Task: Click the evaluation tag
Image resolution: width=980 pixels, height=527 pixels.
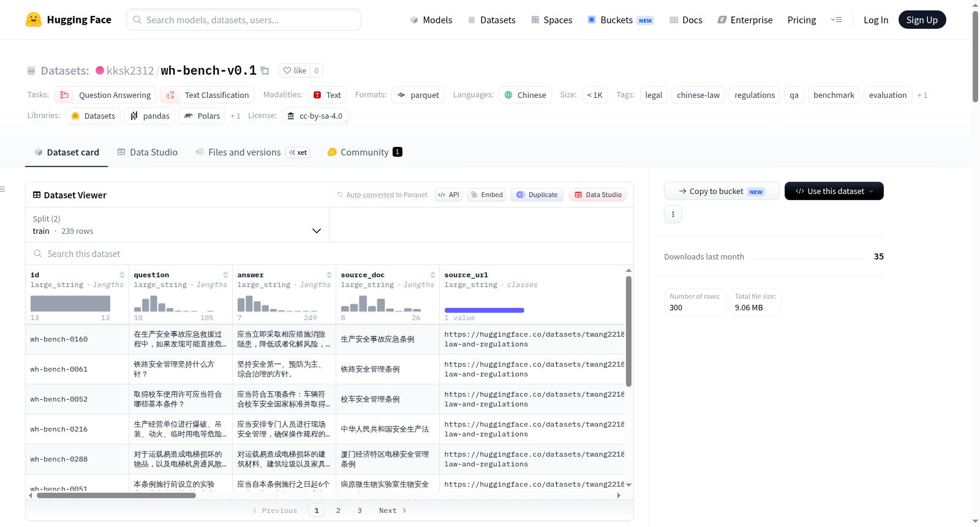Action: [x=888, y=95]
